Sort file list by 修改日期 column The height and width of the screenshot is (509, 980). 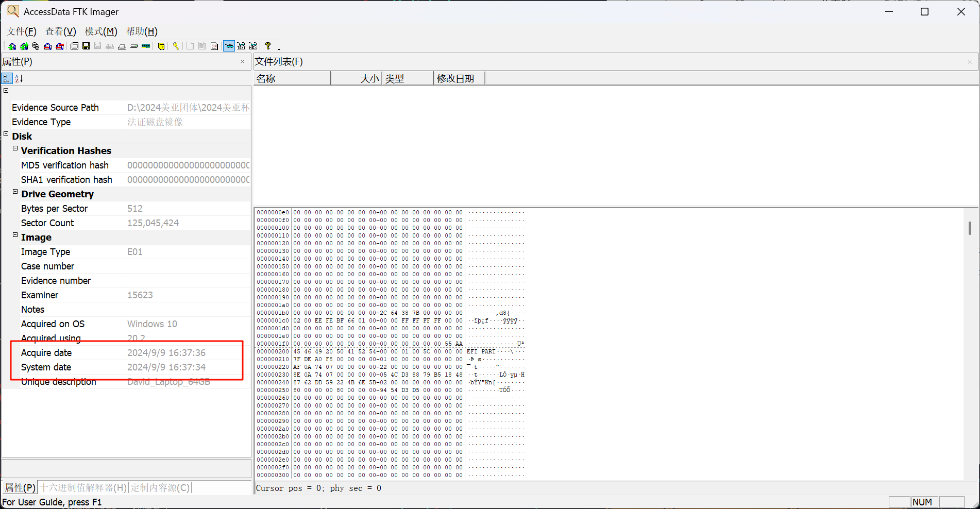459,78
